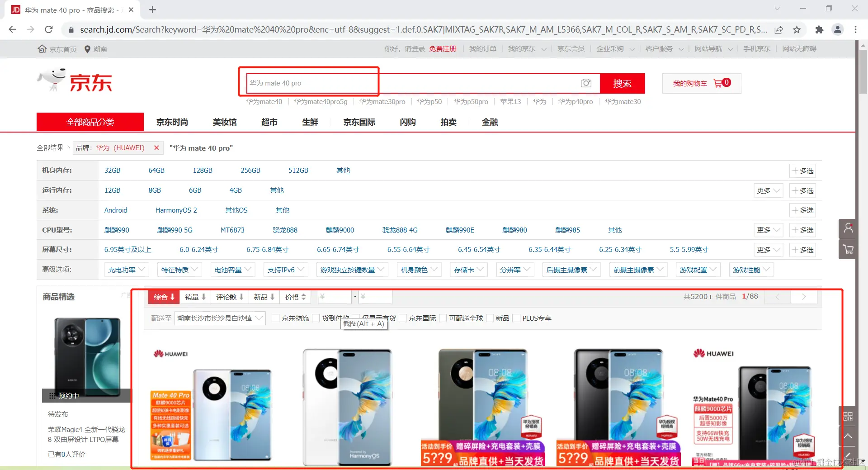Sort results by 综合
The width and height of the screenshot is (868, 470).
click(164, 297)
